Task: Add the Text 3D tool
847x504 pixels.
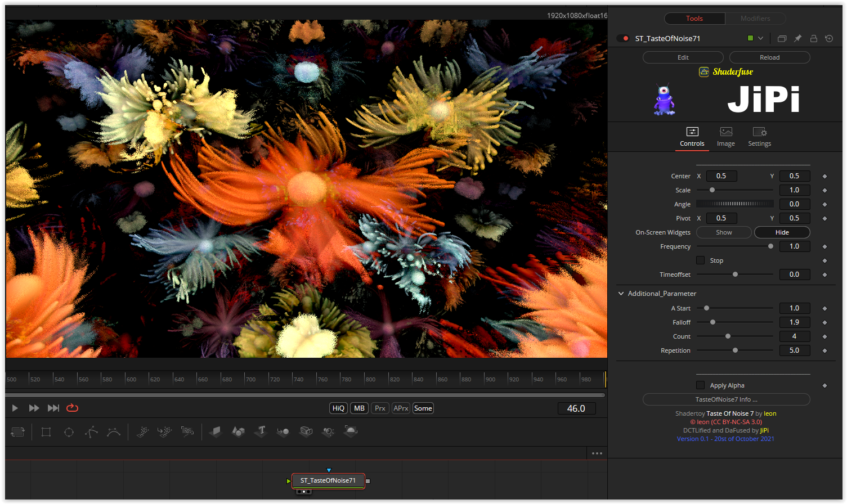Action: click(261, 432)
